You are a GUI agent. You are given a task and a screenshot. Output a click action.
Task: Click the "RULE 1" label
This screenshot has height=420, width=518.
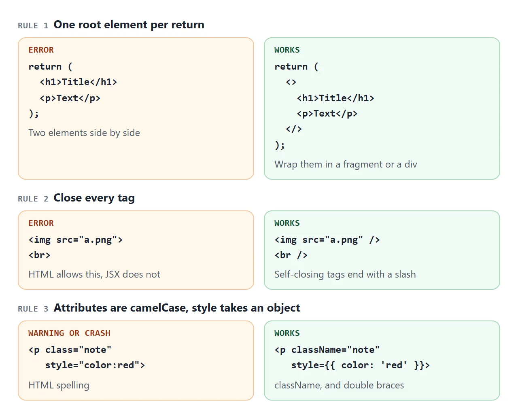[33, 25]
